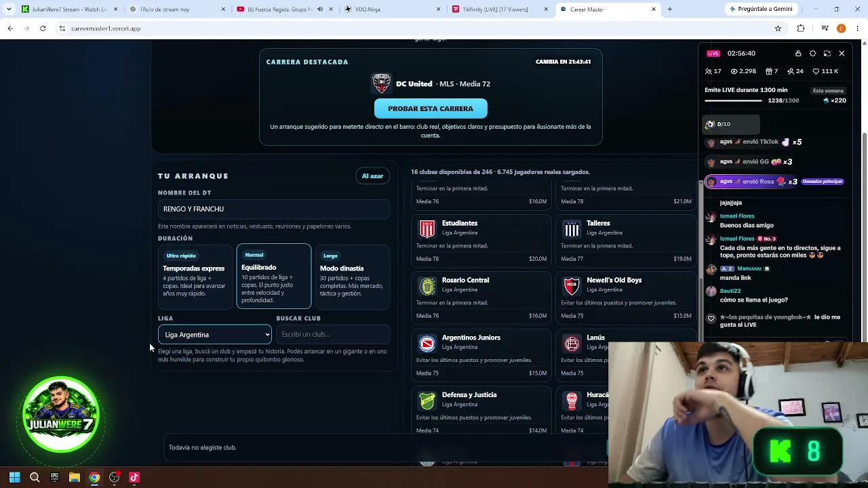Open settings gear in the LIVE panel
868x488 pixels.
coord(812,54)
